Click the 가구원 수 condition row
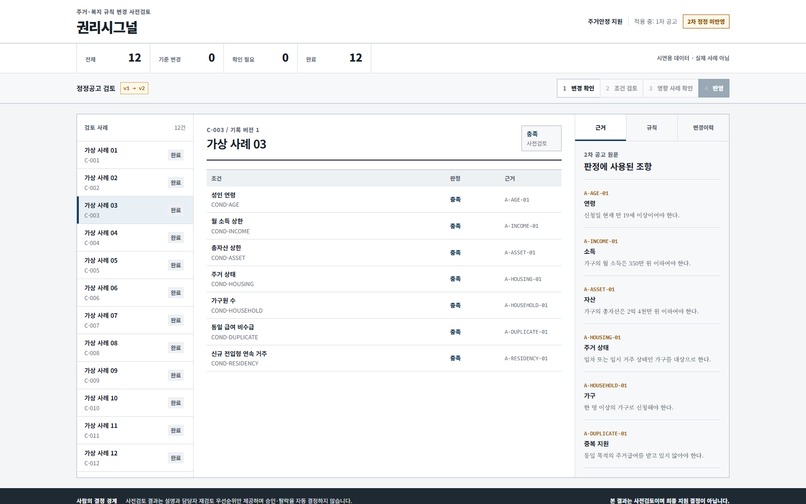The image size is (806, 504). (384, 305)
